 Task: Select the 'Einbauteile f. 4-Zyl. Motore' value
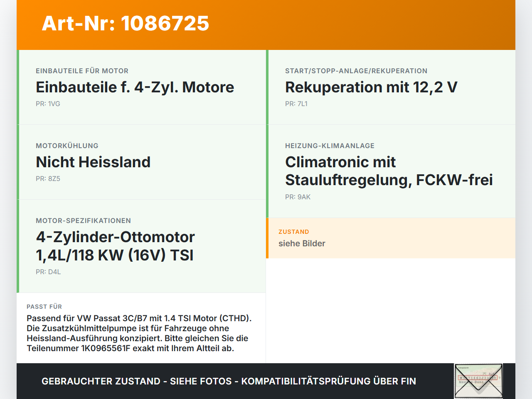coord(135,87)
